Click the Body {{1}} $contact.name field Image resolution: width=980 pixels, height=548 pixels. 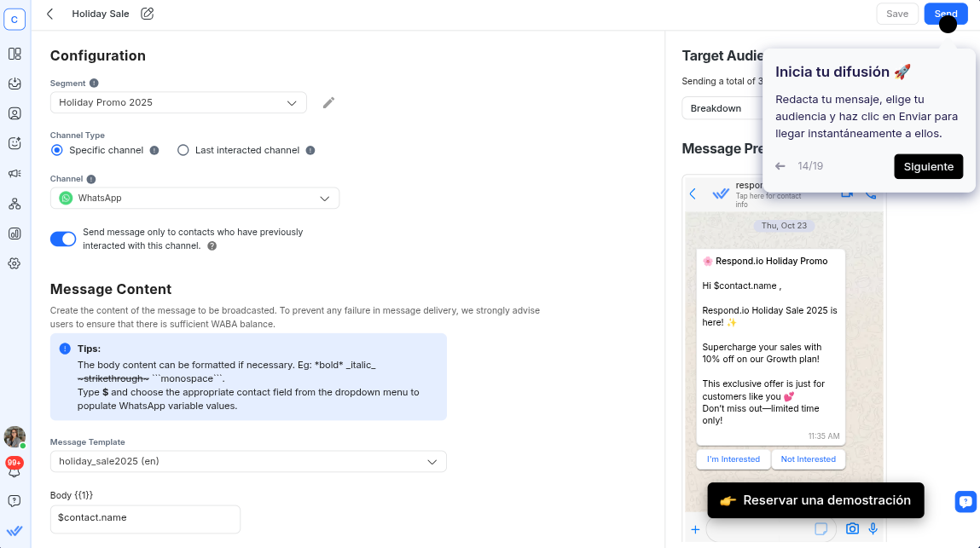(x=145, y=519)
